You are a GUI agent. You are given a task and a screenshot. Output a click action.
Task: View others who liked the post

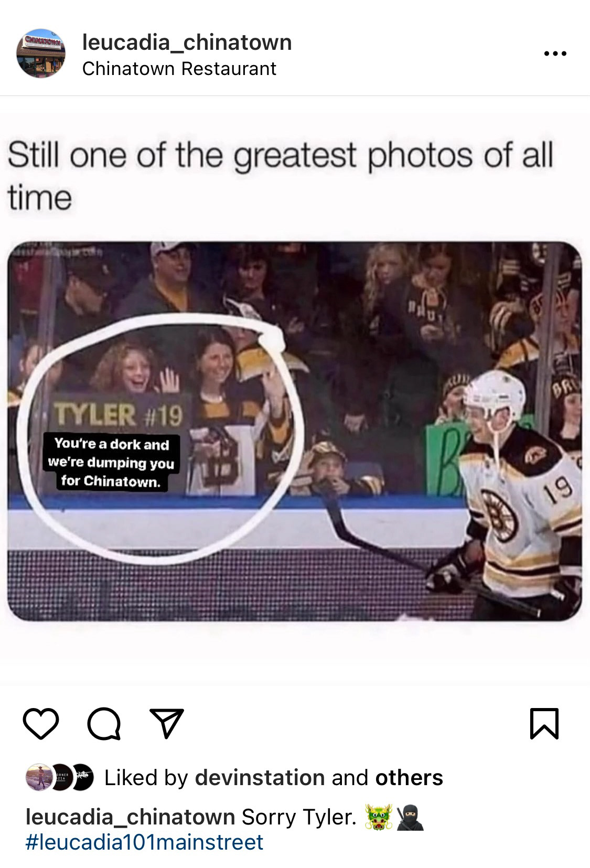coord(409,777)
